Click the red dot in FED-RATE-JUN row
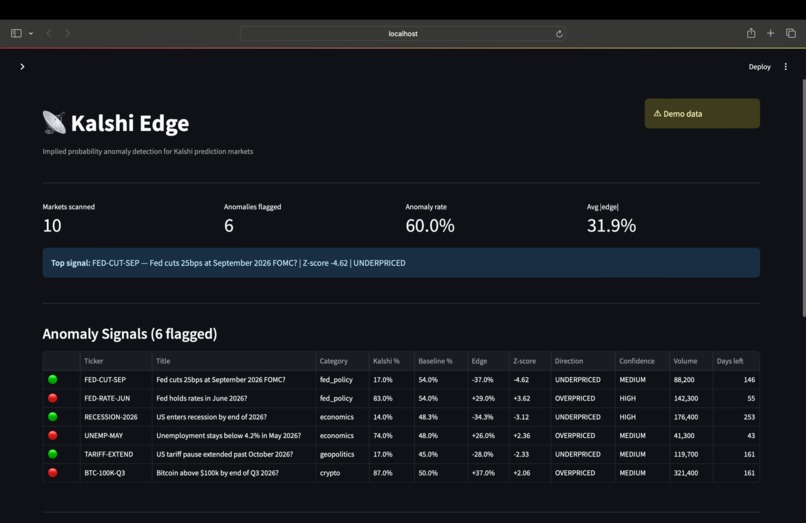This screenshot has height=523, width=806. click(x=52, y=398)
